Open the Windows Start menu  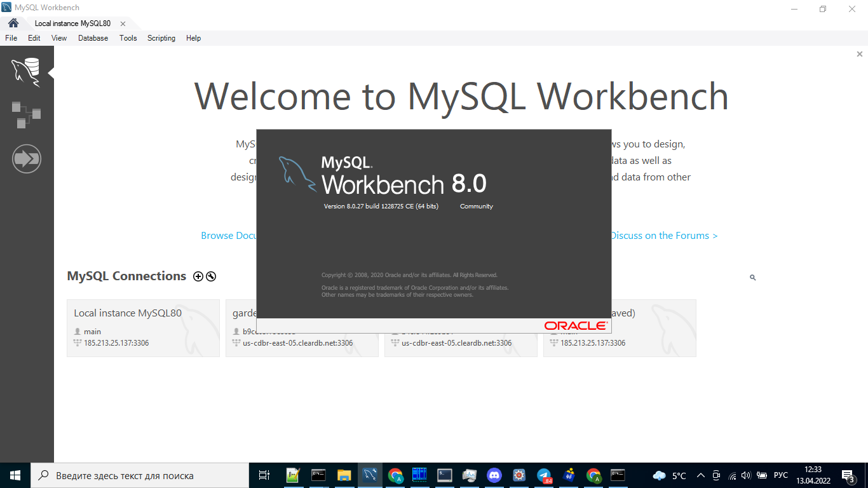15,475
